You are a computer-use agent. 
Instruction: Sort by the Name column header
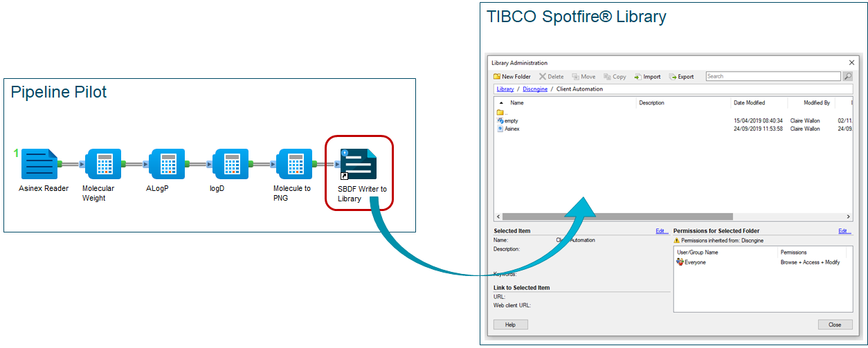click(x=517, y=103)
